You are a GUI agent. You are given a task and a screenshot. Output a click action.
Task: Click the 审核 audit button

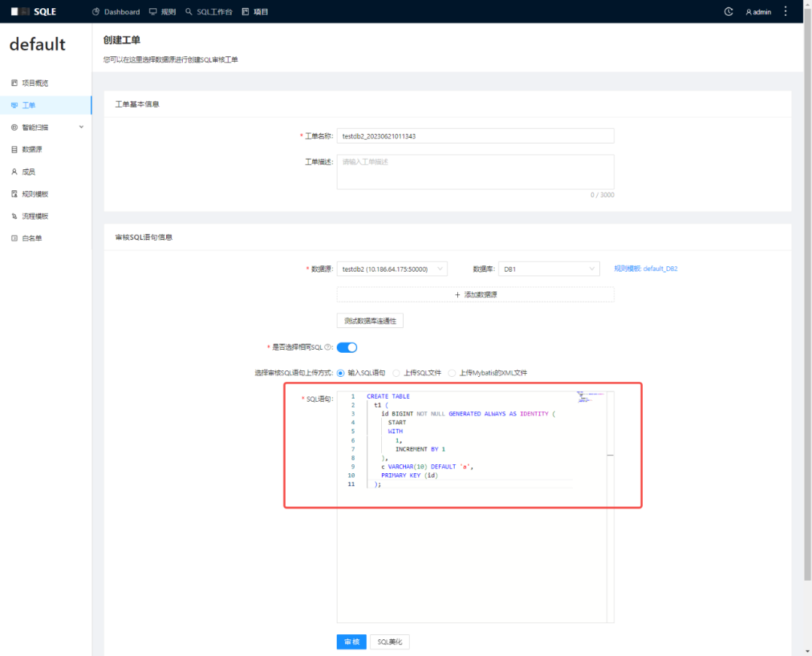coord(352,642)
